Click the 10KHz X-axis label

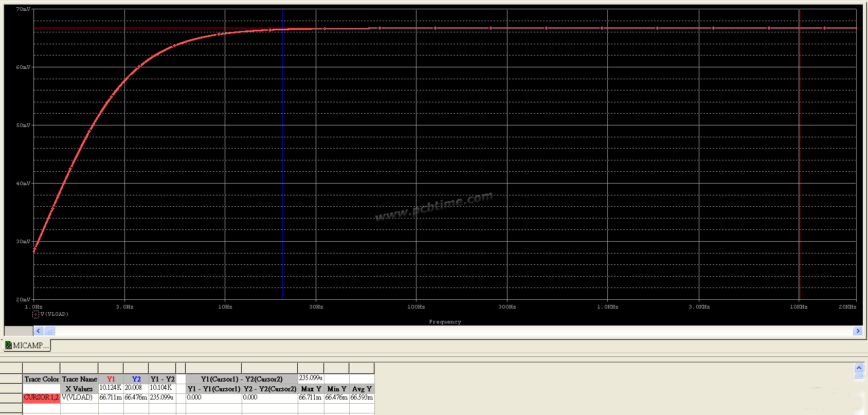(x=799, y=307)
